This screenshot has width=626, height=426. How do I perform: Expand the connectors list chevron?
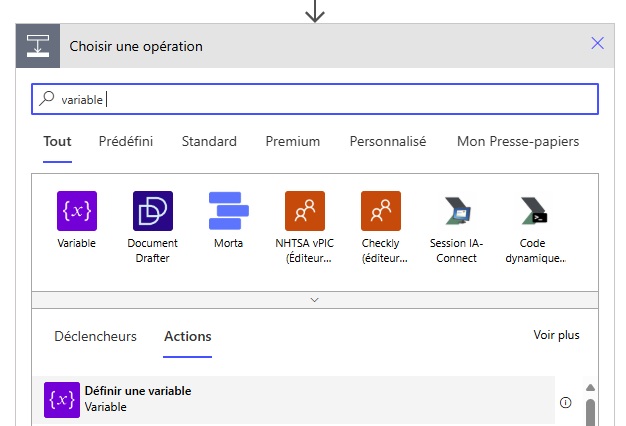[x=315, y=299]
